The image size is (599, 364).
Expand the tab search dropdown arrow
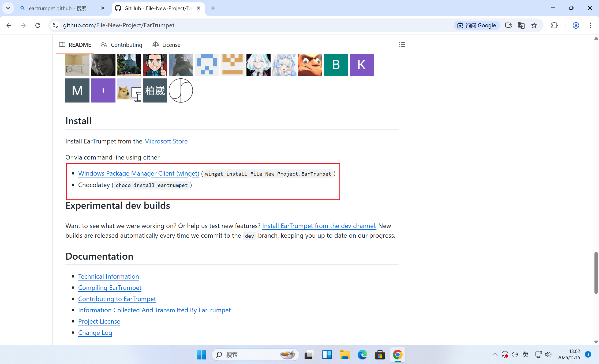click(x=8, y=8)
